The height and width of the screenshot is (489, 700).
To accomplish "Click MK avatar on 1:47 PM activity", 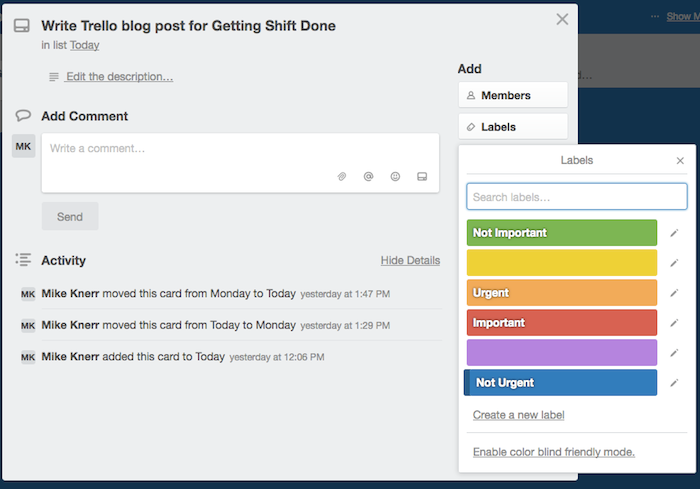I will click(x=28, y=294).
